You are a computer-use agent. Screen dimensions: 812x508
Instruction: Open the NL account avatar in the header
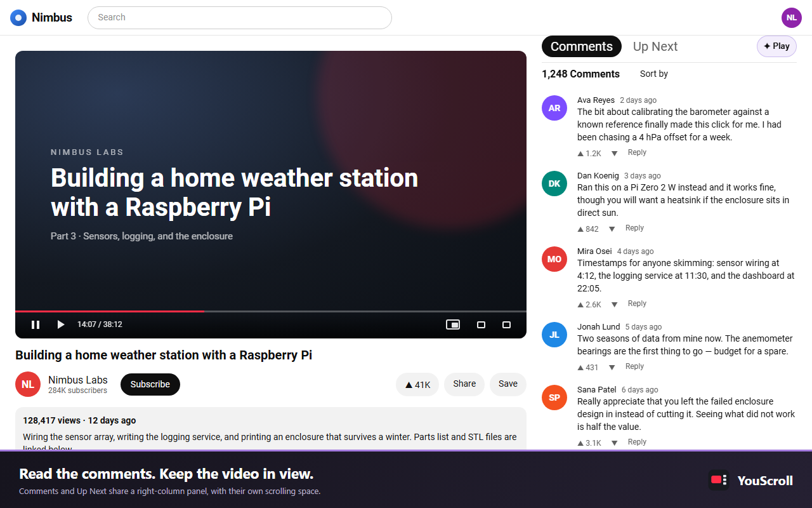[x=792, y=18]
